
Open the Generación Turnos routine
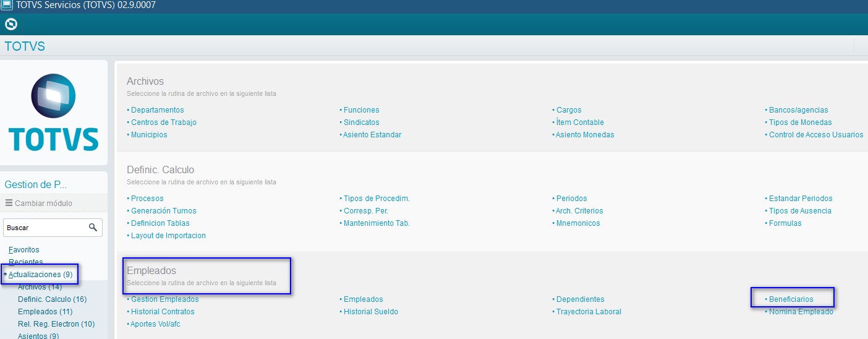tap(164, 211)
